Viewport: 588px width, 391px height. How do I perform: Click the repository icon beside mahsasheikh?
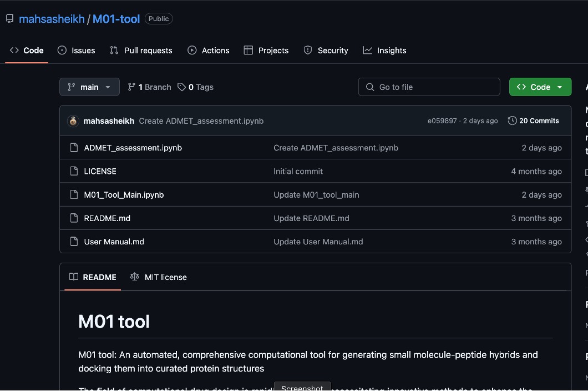(9, 19)
